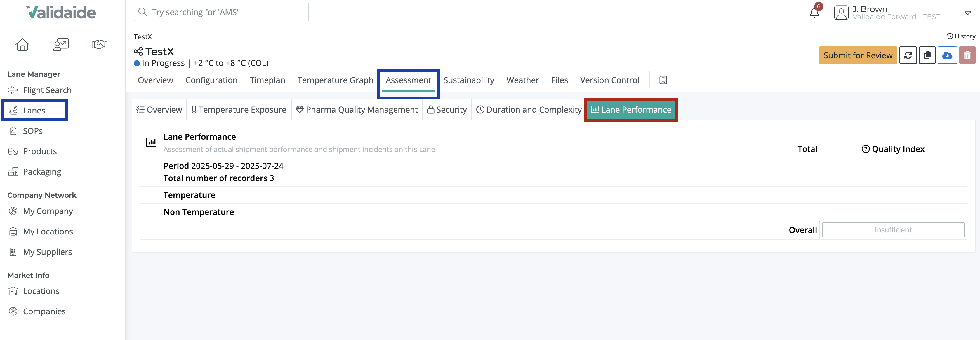Open the Sustainability tab

(x=469, y=80)
